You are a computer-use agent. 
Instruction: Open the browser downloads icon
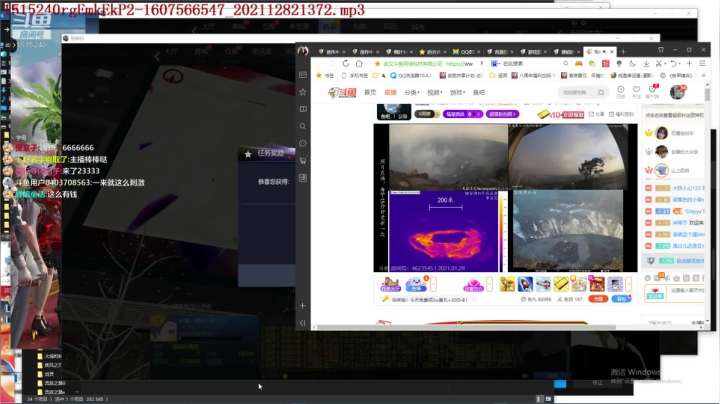646,63
